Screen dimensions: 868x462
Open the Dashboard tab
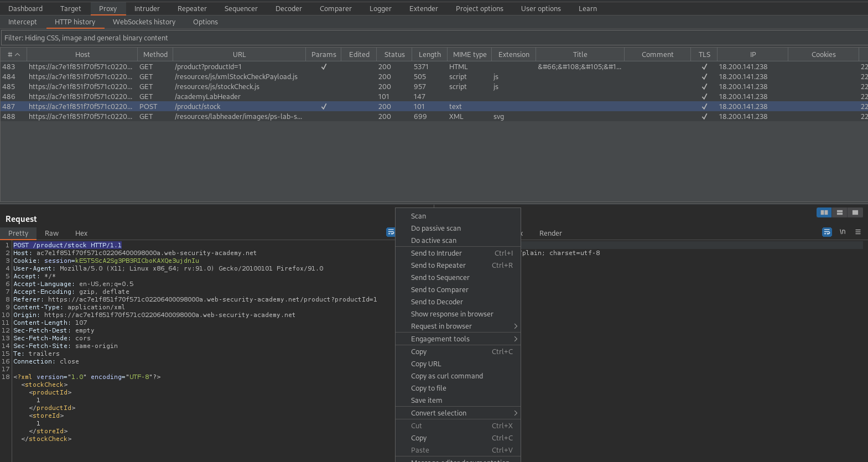click(x=25, y=8)
